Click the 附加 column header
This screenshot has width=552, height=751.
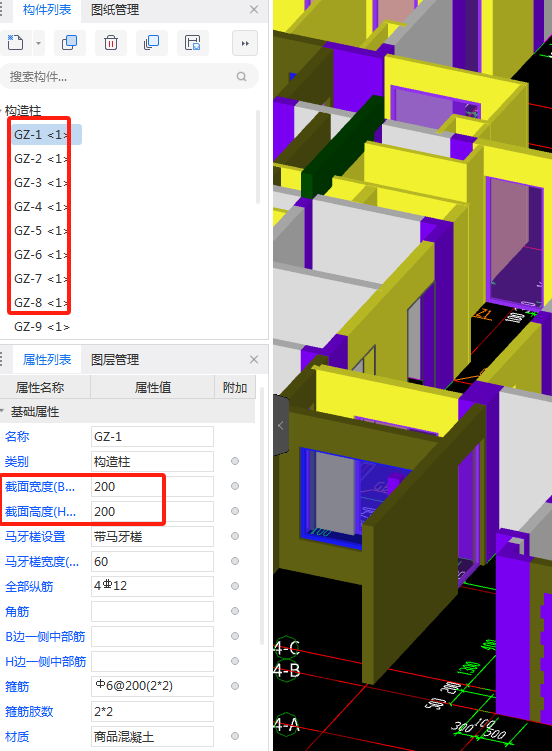coord(235,387)
